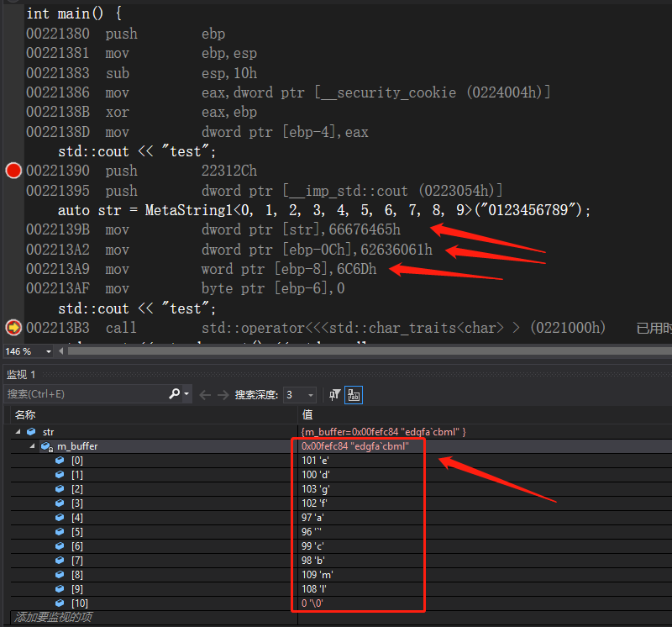The width and height of the screenshot is (672, 627).
Task: Click the Watch search input field
Action: (x=84, y=394)
